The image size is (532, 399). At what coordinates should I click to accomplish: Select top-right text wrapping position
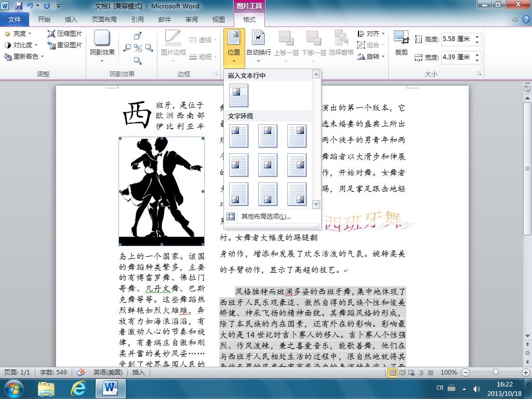[297, 136]
